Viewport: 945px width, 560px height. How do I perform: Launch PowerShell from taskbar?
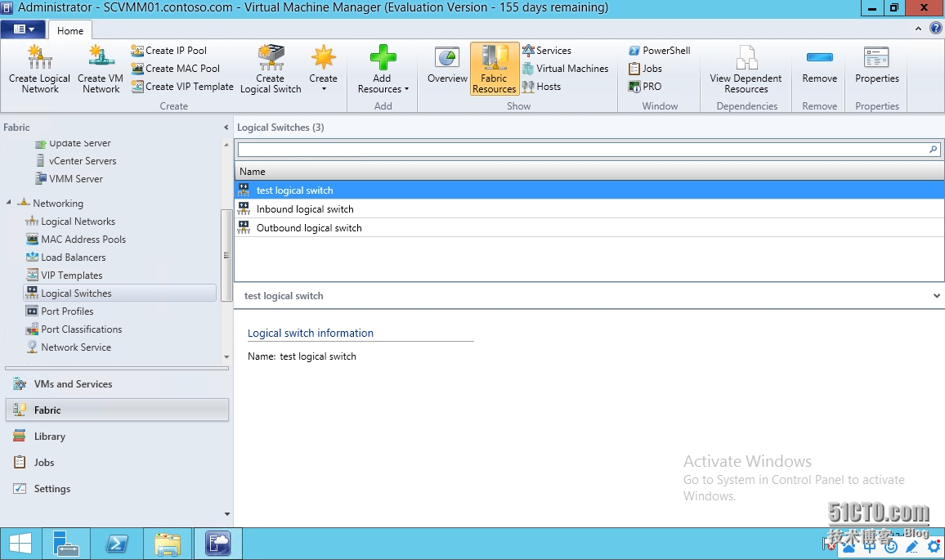tap(117, 544)
